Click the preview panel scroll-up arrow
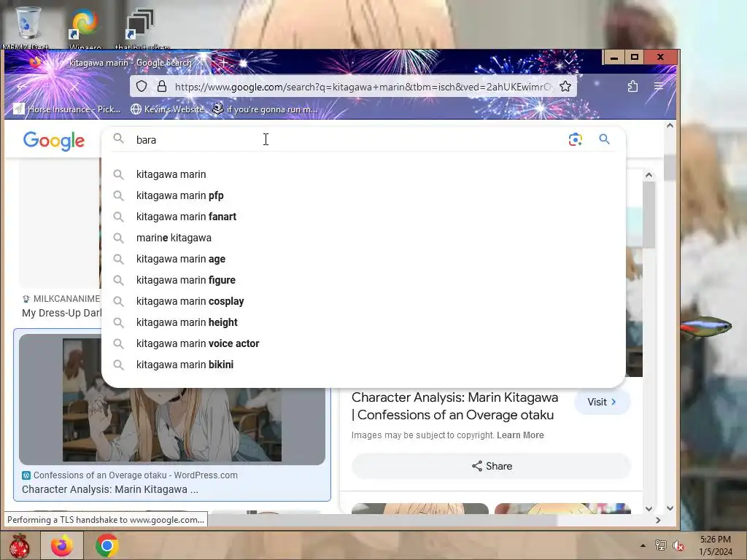Viewport: 747px width, 560px height. point(649,175)
